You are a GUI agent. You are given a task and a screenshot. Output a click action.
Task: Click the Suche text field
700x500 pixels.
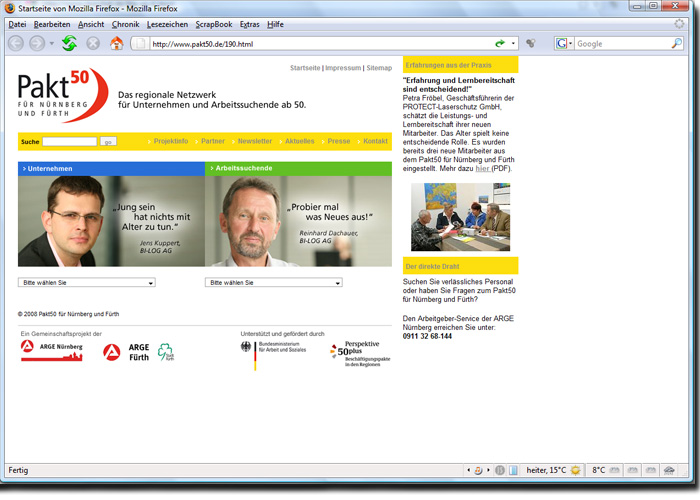[x=69, y=142]
